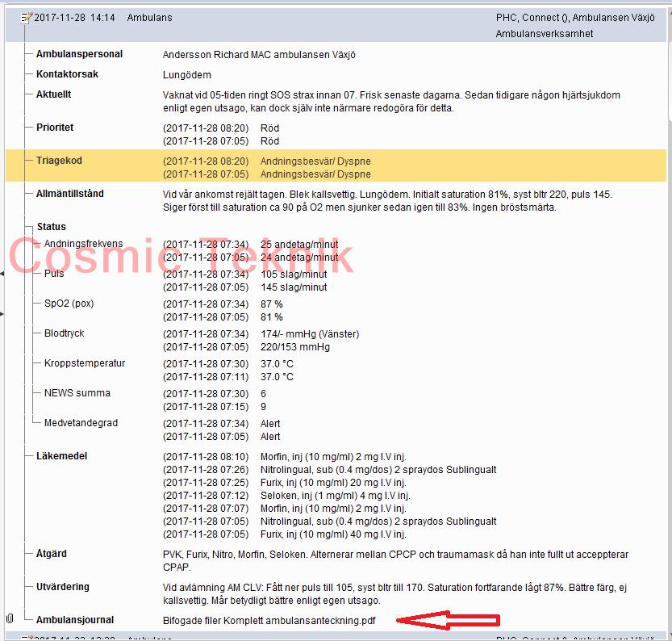
Task: Click 'Andersson Richard MAC ambulansen Växjö' text
Action: 259,55
